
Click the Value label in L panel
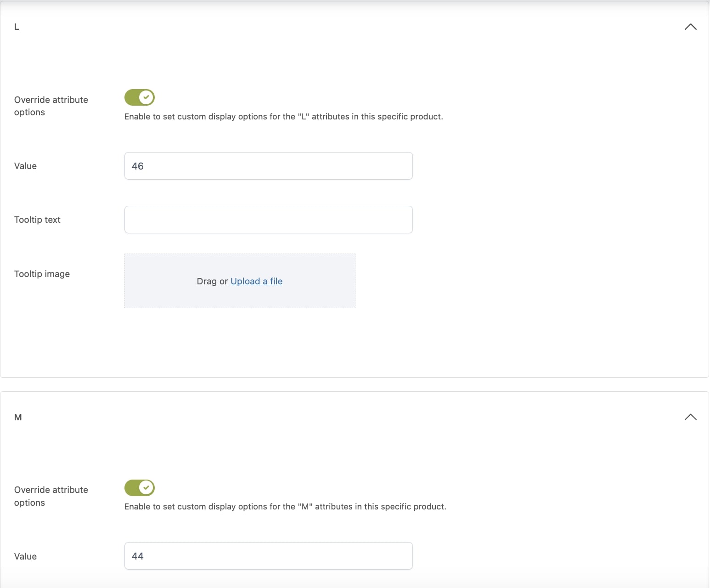[x=25, y=166]
